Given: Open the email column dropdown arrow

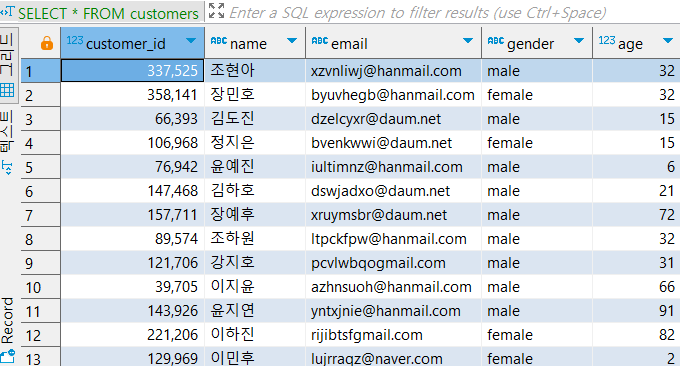Looking at the screenshot, I should (468, 41).
